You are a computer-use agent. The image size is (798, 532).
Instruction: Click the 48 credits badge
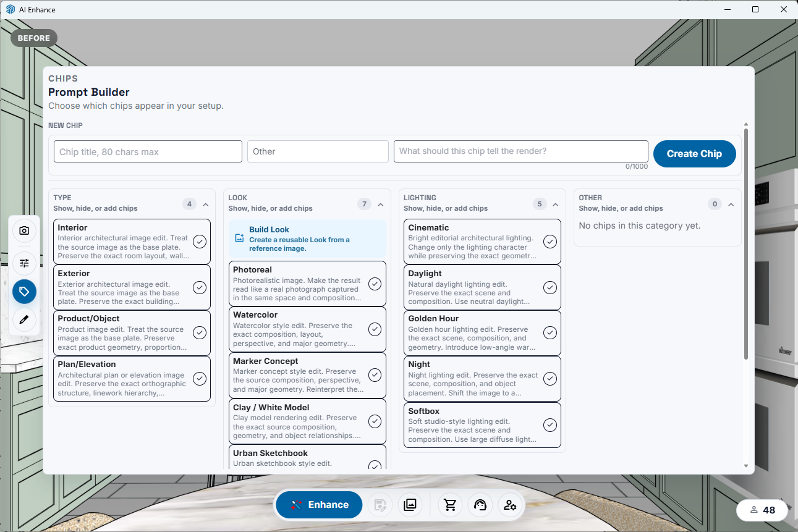click(x=762, y=510)
